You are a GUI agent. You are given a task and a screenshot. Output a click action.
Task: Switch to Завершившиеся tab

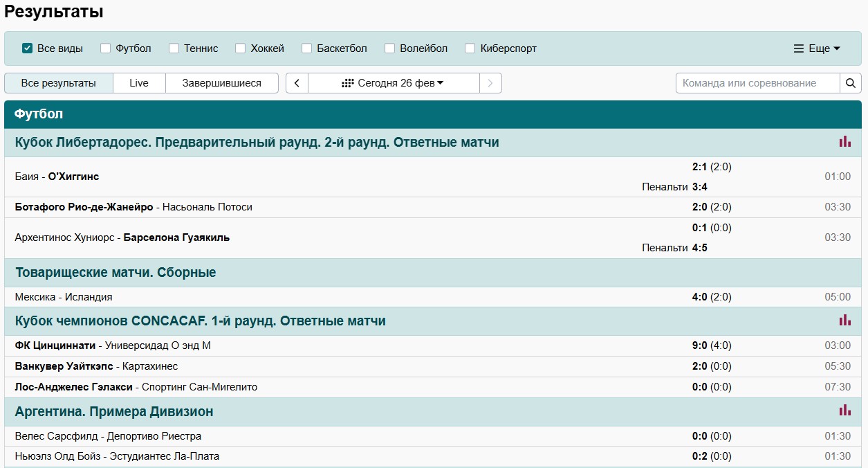point(221,83)
